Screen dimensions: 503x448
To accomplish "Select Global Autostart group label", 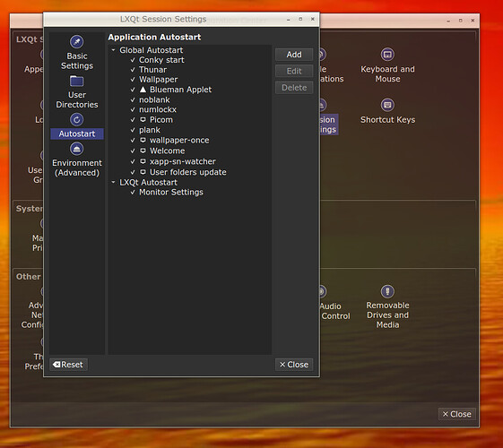I will [152, 50].
